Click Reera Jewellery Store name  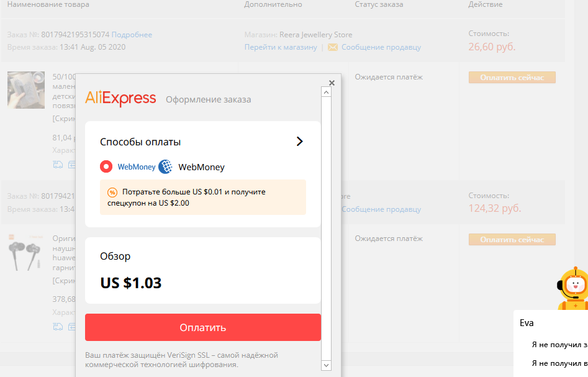pyautogui.click(x=316, y=35)
